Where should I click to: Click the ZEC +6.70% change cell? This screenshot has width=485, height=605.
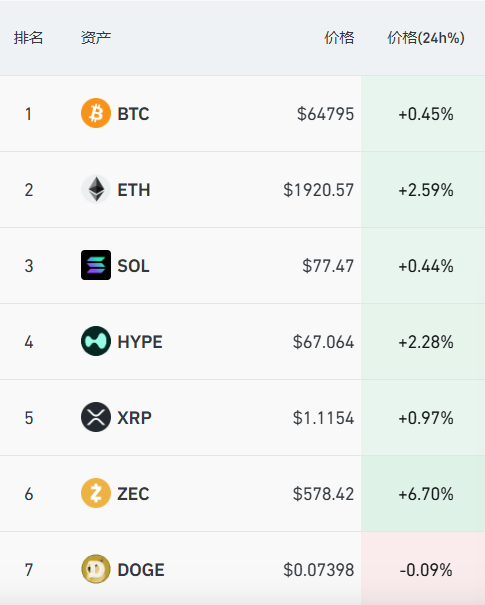pos(423,493)
